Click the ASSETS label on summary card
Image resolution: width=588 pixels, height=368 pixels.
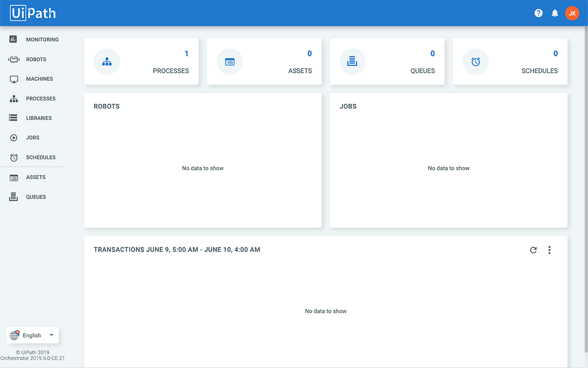(x=300, y=71)
